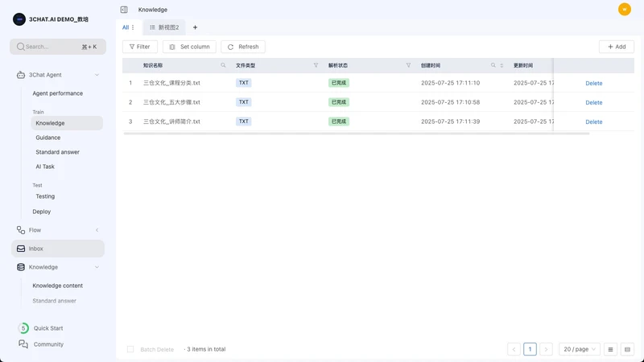The image size is (644, 362).
Task: Delete the 课程分类.txt row
Action: [594, 84]
